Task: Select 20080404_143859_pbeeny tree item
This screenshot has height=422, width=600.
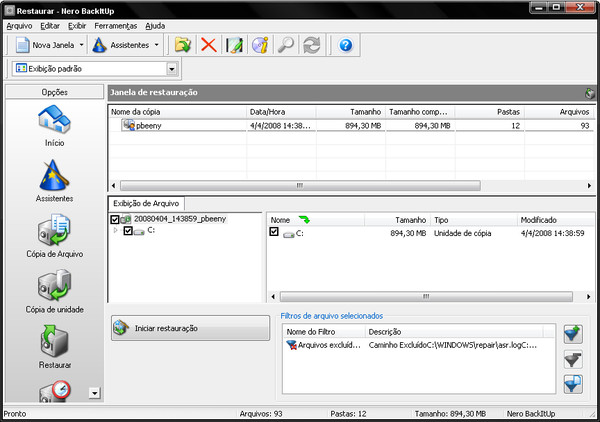Action: click(x=180, y=219)
